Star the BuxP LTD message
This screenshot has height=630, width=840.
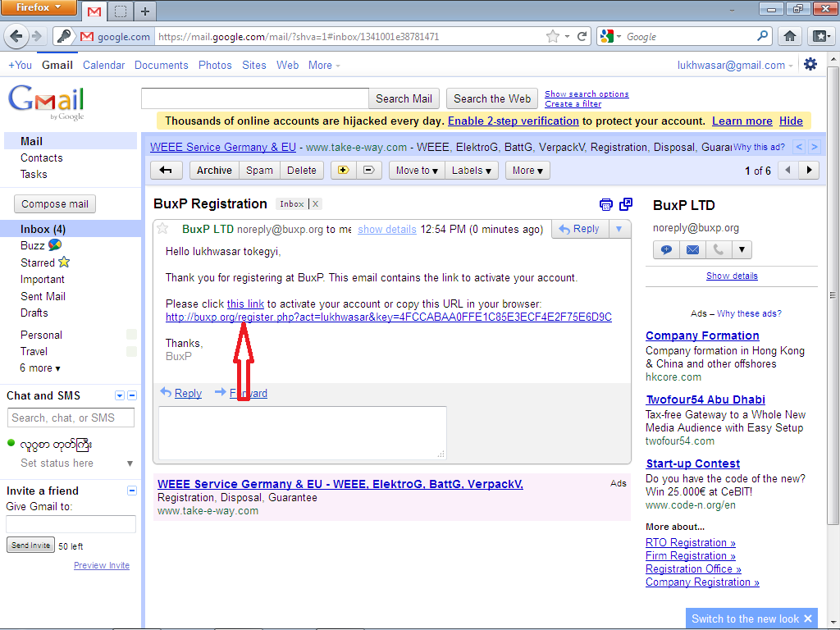pos(162,229)
